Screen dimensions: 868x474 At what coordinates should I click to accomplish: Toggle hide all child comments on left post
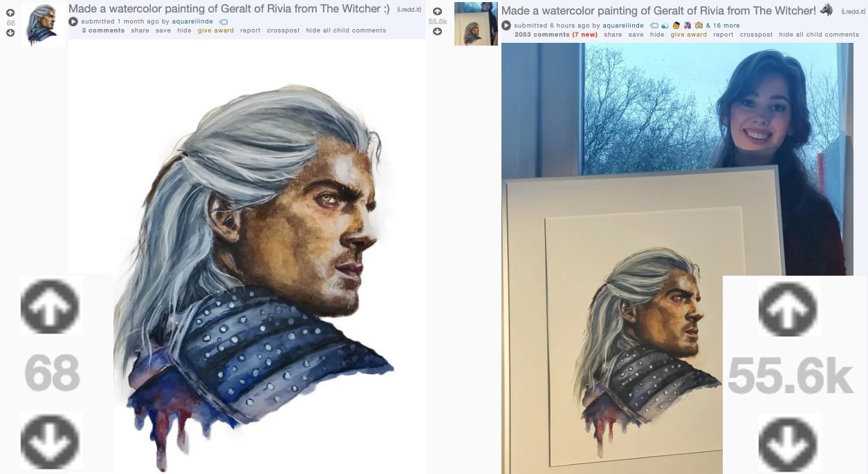[x=346, y=30]
